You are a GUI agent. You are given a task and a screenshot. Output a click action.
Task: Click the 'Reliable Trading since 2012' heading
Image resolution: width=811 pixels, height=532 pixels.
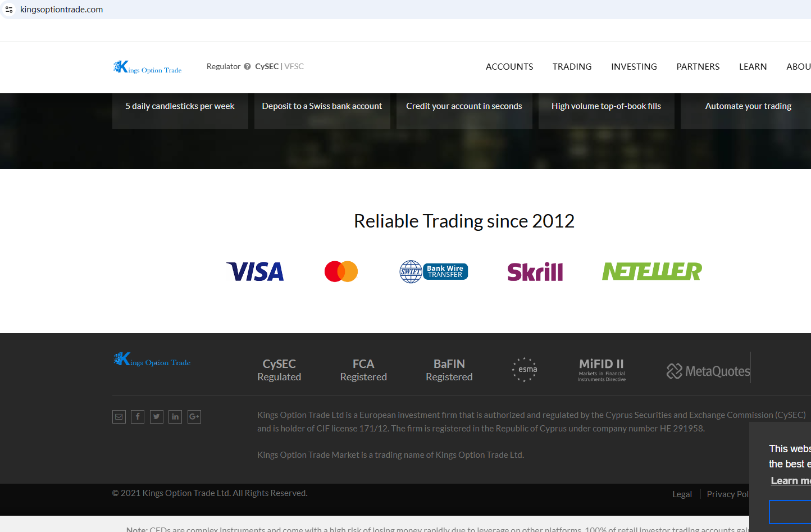tap(464, 221)
